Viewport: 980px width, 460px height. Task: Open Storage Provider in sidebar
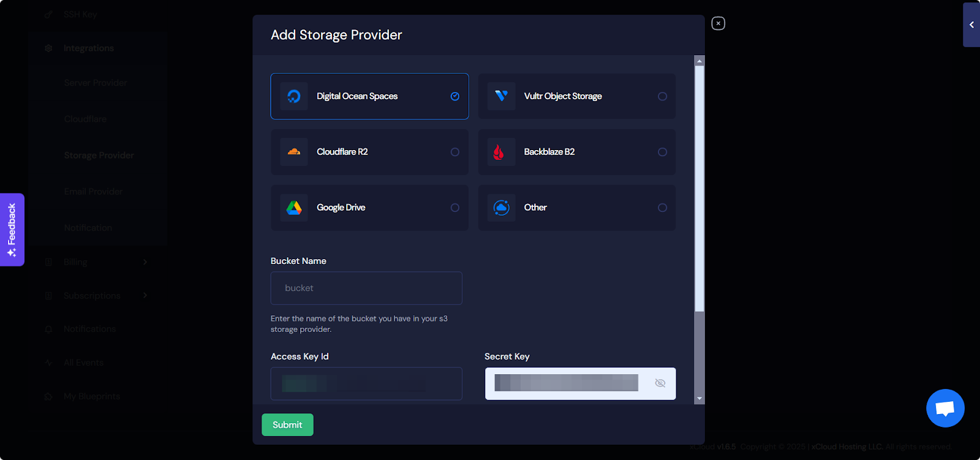(x=99, y=155)
